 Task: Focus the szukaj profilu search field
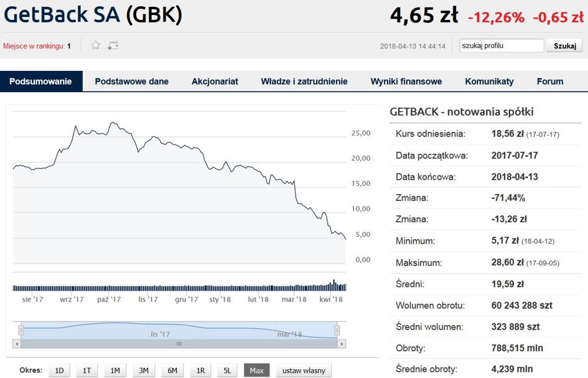tap(502, 46)
